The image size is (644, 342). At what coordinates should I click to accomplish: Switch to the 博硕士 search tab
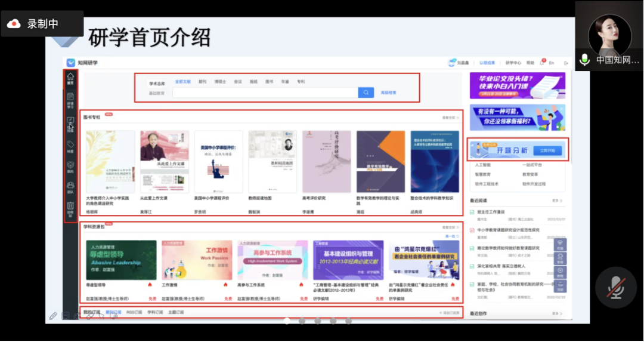pyautogui.click(x=220, y=81)
